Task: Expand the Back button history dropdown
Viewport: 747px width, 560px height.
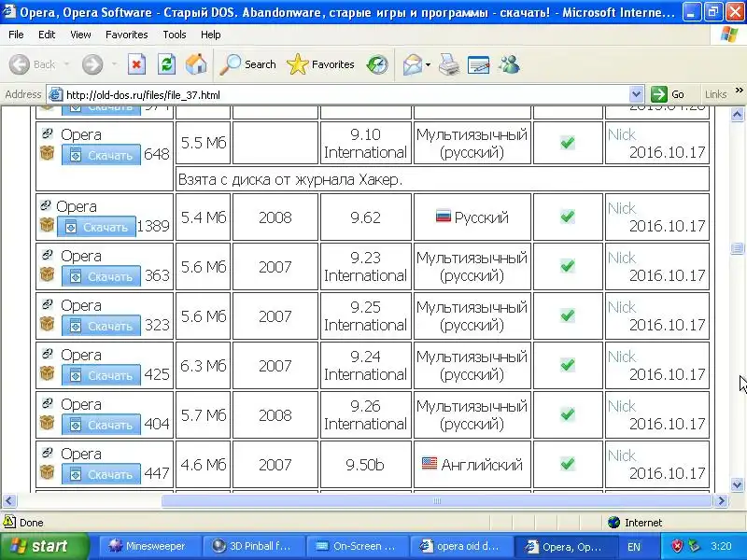Action: (66, 64)
